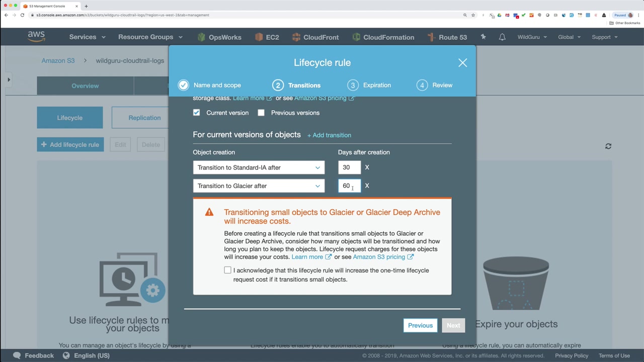This screenshot has height=362, width=644.
Task: Expand the left side navigation arrow
Action: click(9, 79)
